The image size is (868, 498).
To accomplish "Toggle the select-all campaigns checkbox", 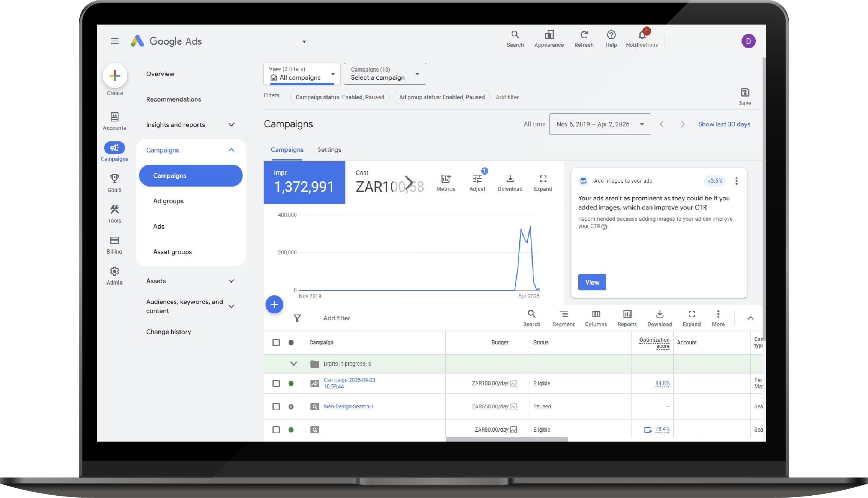I will [x=276, y=342].
